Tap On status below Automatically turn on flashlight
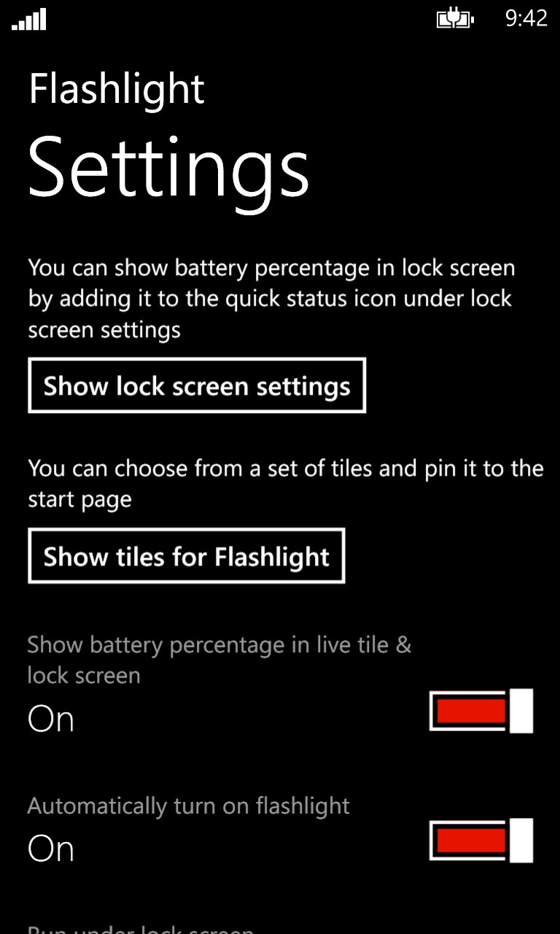The image size is (560, 934). point(51,849)
